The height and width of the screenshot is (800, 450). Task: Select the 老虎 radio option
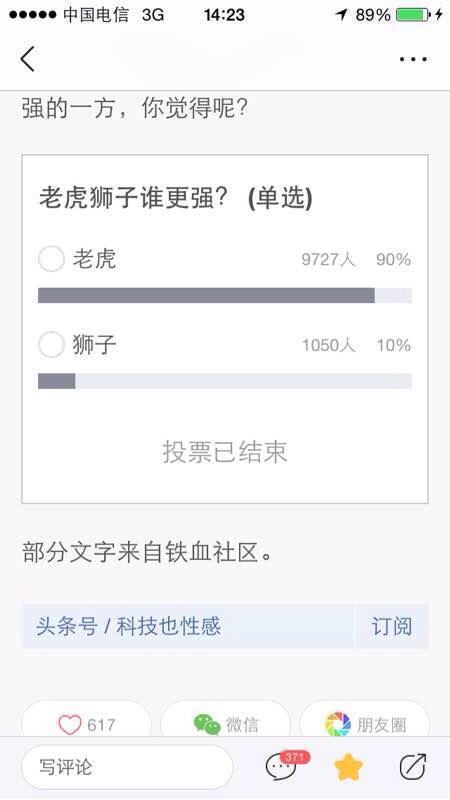point(51,259)
